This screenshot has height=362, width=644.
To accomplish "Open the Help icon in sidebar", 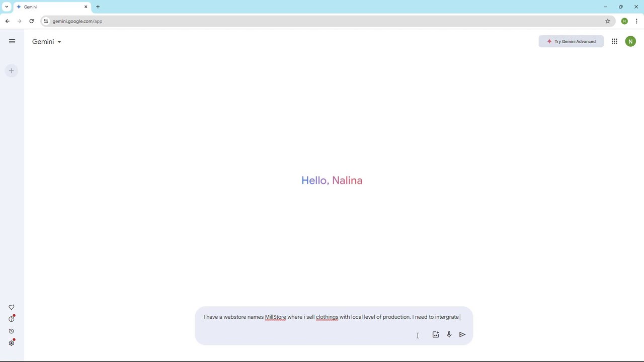I will pos(12,319).
